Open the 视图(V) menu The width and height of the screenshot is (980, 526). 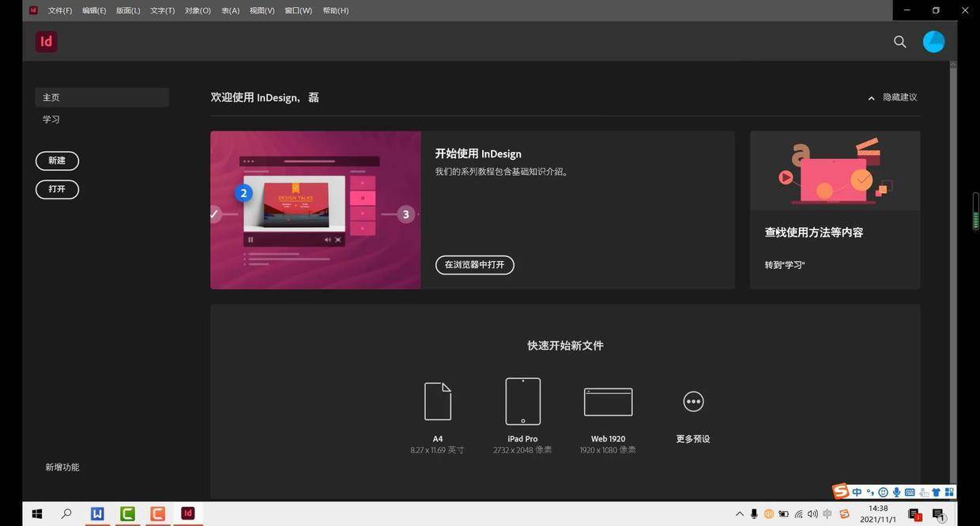click(262, 10)
